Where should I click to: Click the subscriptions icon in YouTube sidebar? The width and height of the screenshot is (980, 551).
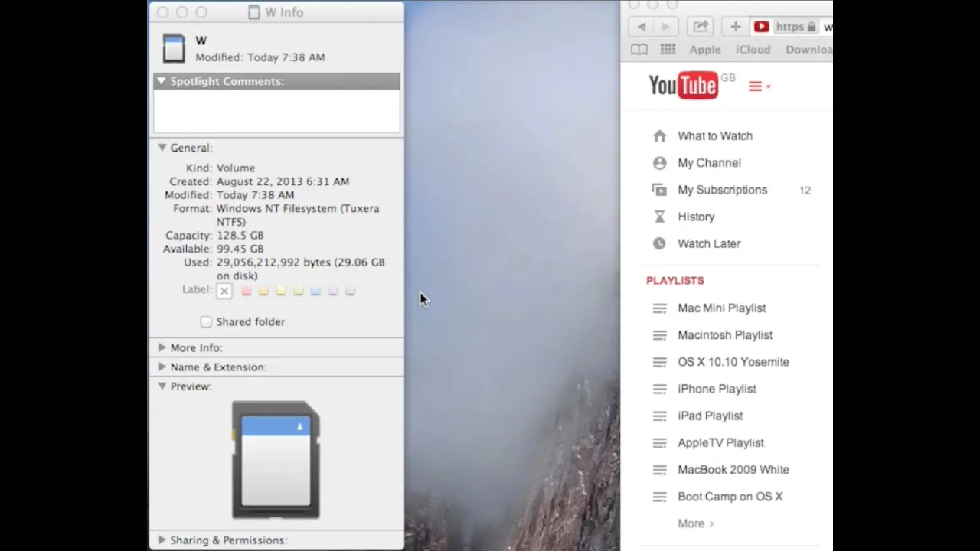[x=659, y=190]
